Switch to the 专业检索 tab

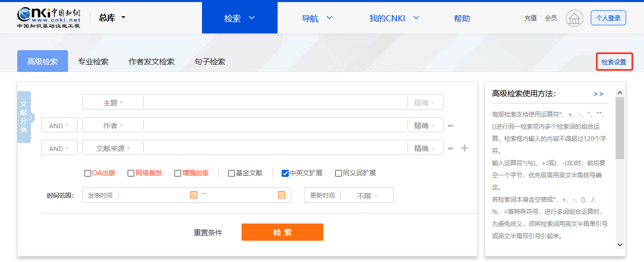click(x=93, y=62)
